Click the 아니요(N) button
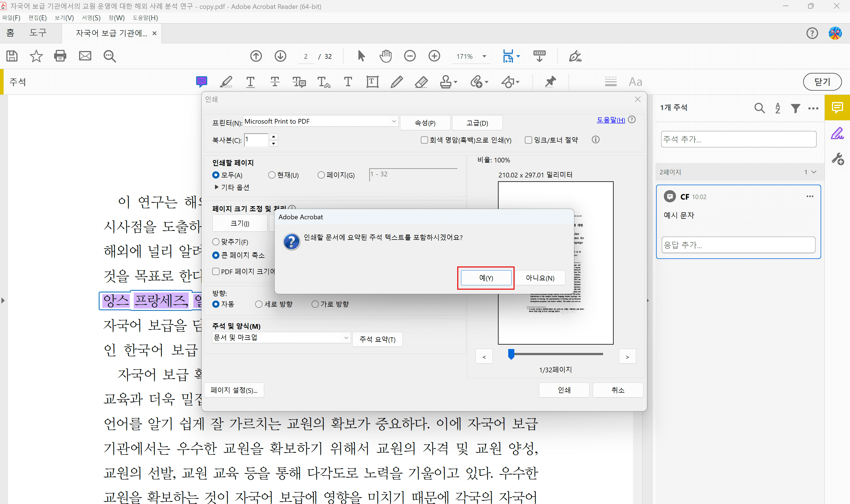Image resolution: width=850 pixels, height=504 pixels. (x=540, y=278)
